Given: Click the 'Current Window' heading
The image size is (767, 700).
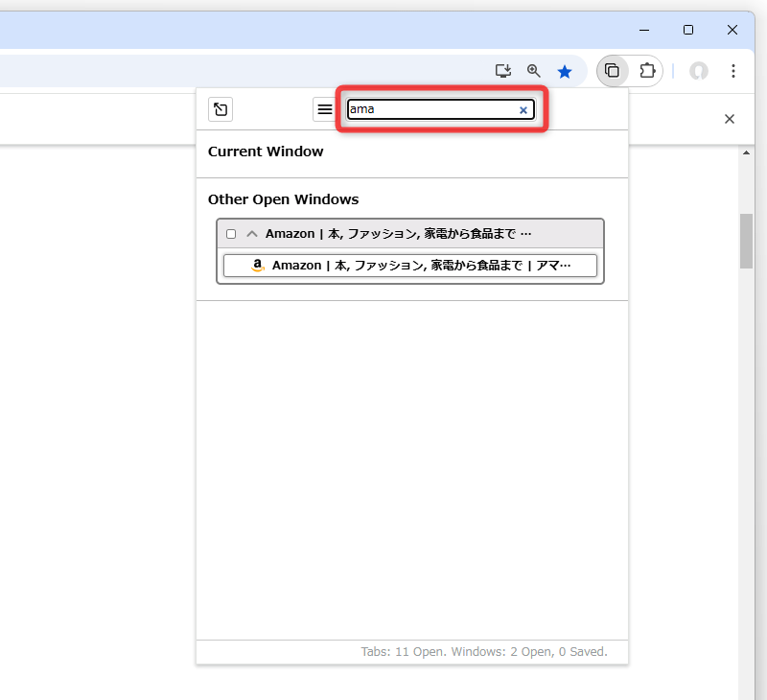Looking at the screenshot, I should pyautogui.click(x=266, y=152).
